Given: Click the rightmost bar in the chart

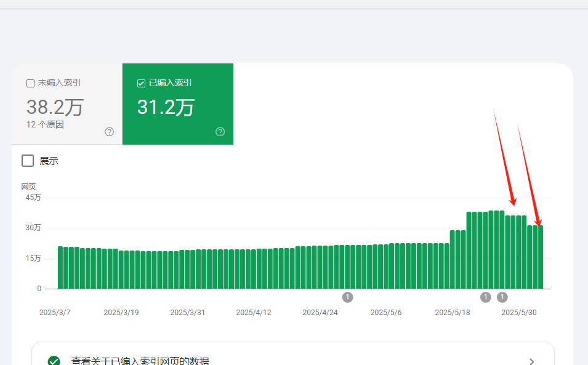Looking at the screenshot, I should 541,257.
